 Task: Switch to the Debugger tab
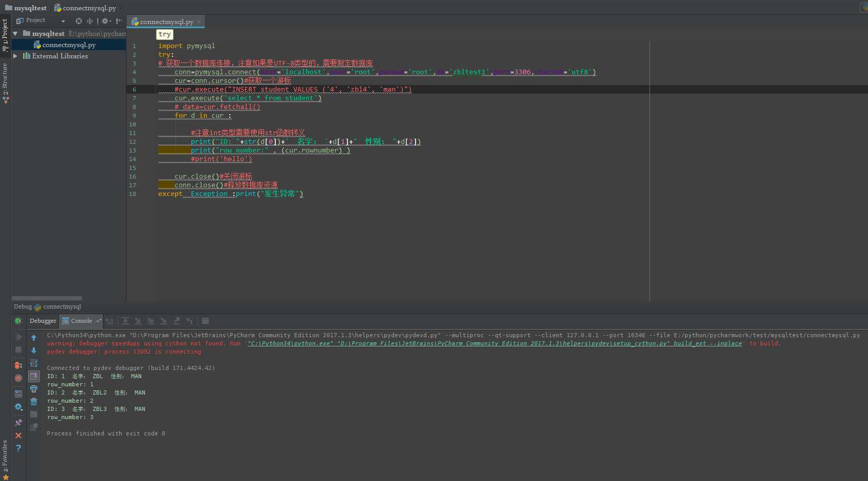(x=43, y=321)
